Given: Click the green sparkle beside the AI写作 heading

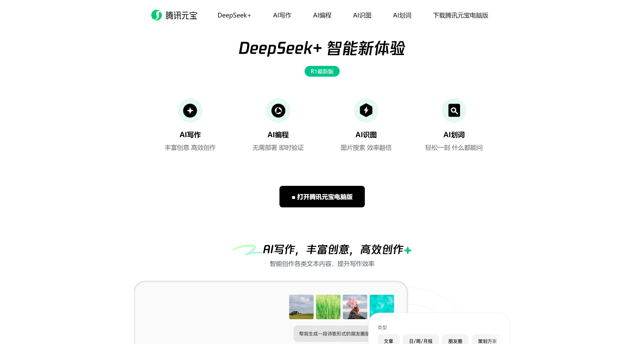Looking at the screenshot, I should pyautogui.click(x=408, y=250).
